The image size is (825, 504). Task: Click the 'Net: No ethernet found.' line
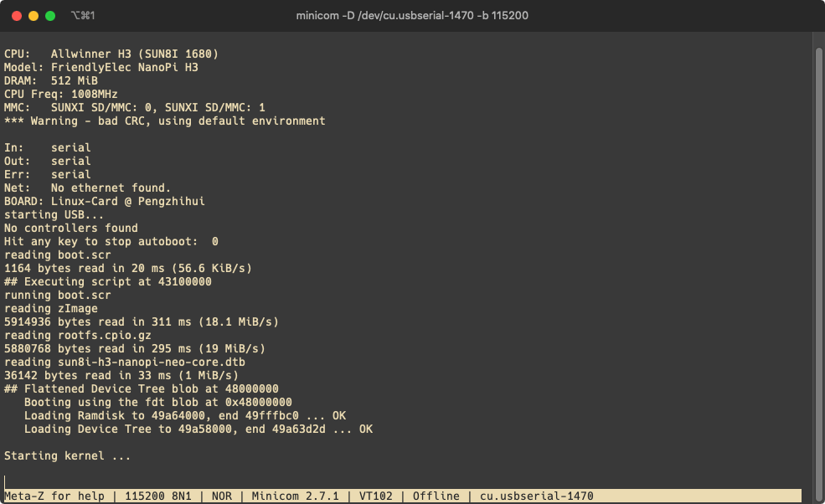coord(87,188)
